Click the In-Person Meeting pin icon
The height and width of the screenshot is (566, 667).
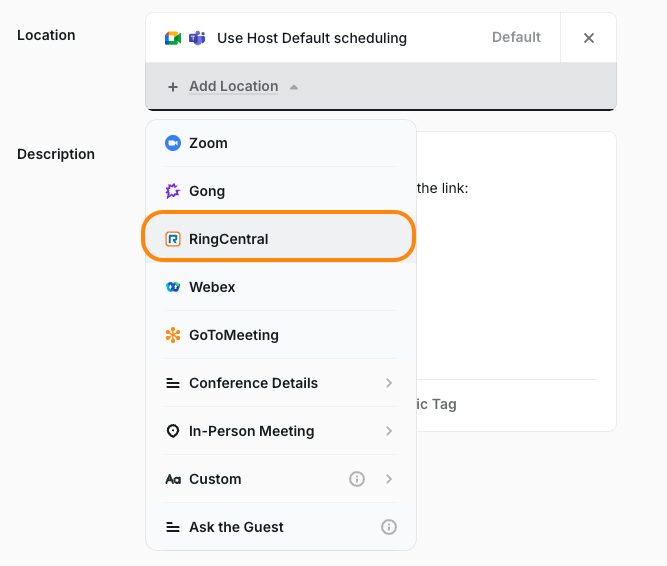point(173,431)
